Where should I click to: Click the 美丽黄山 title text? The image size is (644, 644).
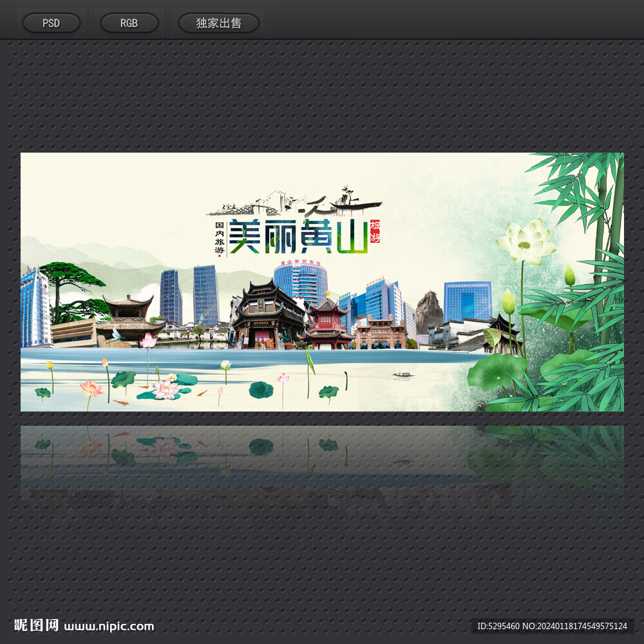pyautogui.click(x=299, y=236)
